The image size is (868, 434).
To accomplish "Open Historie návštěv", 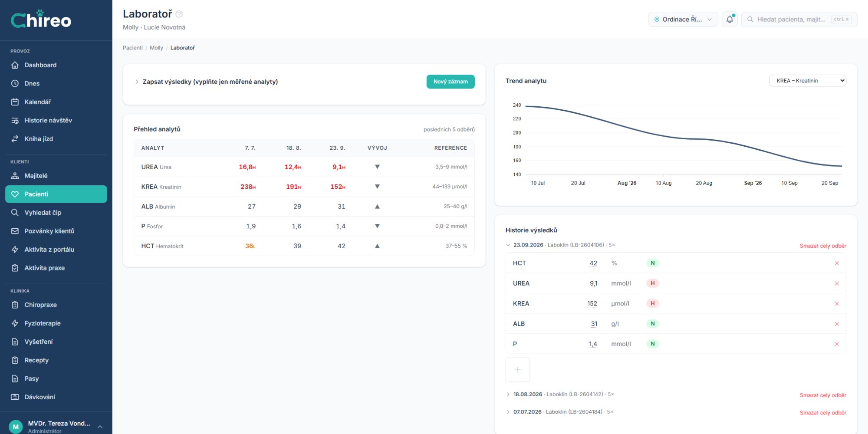I will pyautogui.click(x=56, y=120).
